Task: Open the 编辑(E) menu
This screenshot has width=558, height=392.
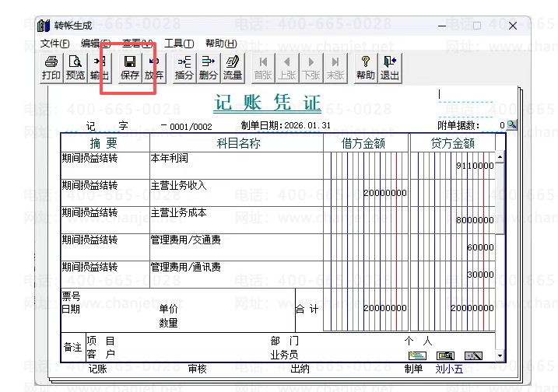Action: [96, 44]
